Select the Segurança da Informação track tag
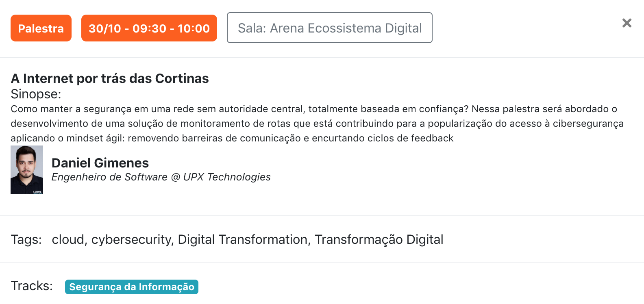 [132, 287]
